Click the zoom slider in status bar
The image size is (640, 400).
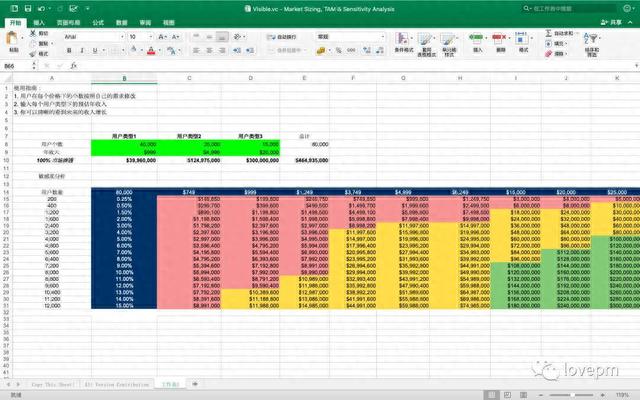coord(572,395)
